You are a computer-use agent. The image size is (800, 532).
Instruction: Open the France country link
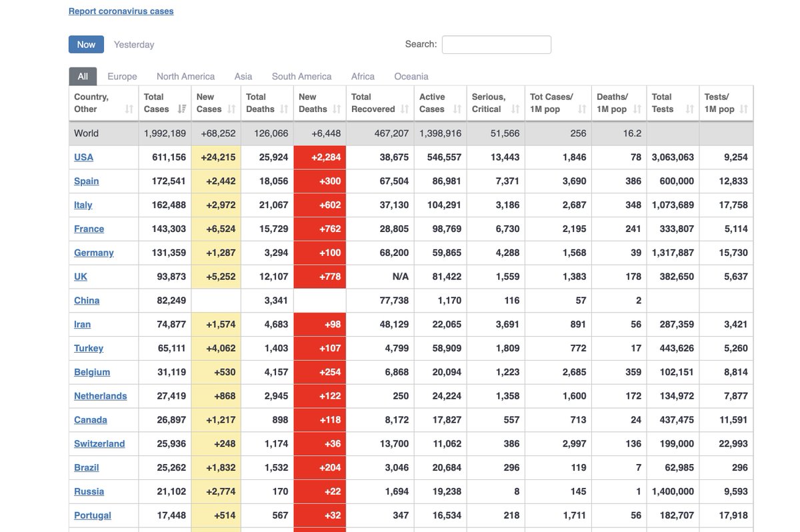tap(89, 229)
